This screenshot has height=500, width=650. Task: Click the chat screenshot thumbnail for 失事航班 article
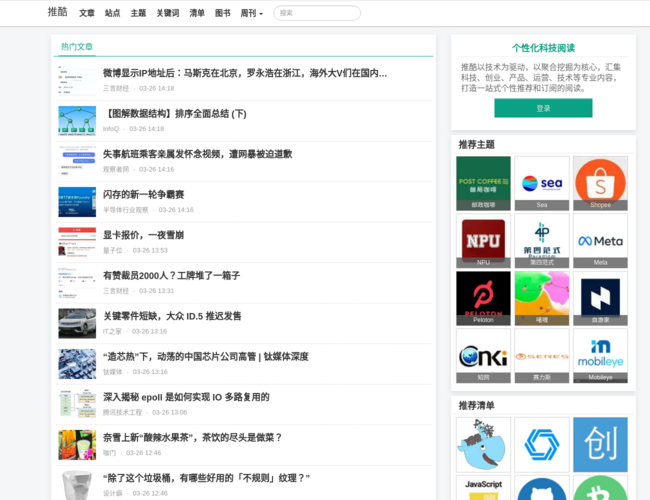coord(77,161)
